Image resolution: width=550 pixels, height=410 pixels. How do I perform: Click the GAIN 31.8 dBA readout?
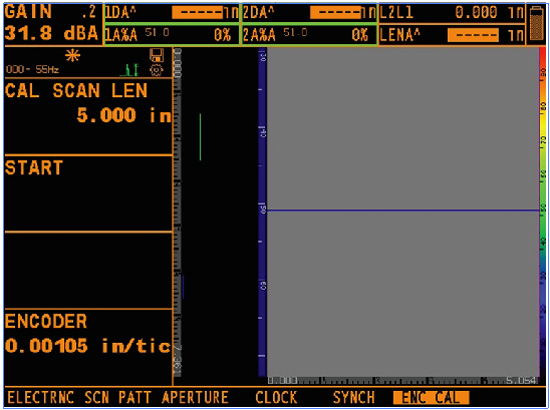[53, 23]
